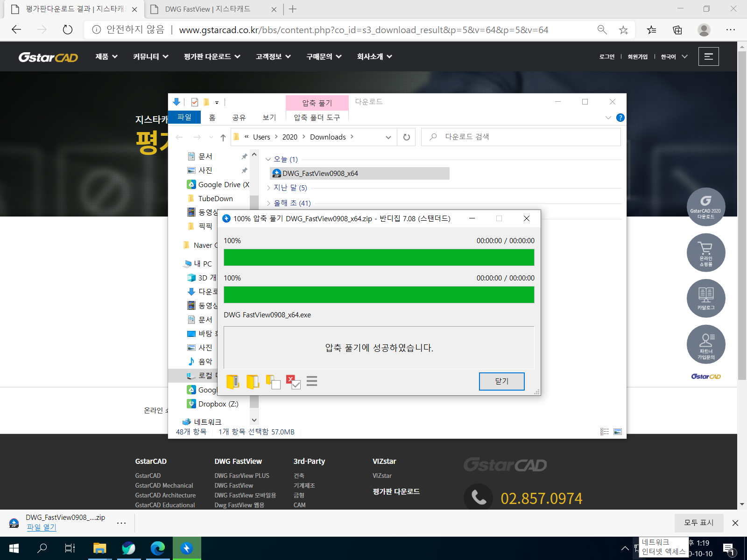This screenshot has height=560, width=747.
Task: Click DWG FastView footer link
Action: pyautogui.click(x=234, y=485)
